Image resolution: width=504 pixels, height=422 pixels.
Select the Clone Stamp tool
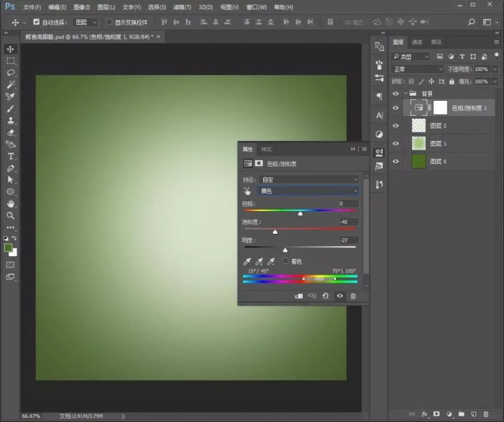click(x=10, y=121)
